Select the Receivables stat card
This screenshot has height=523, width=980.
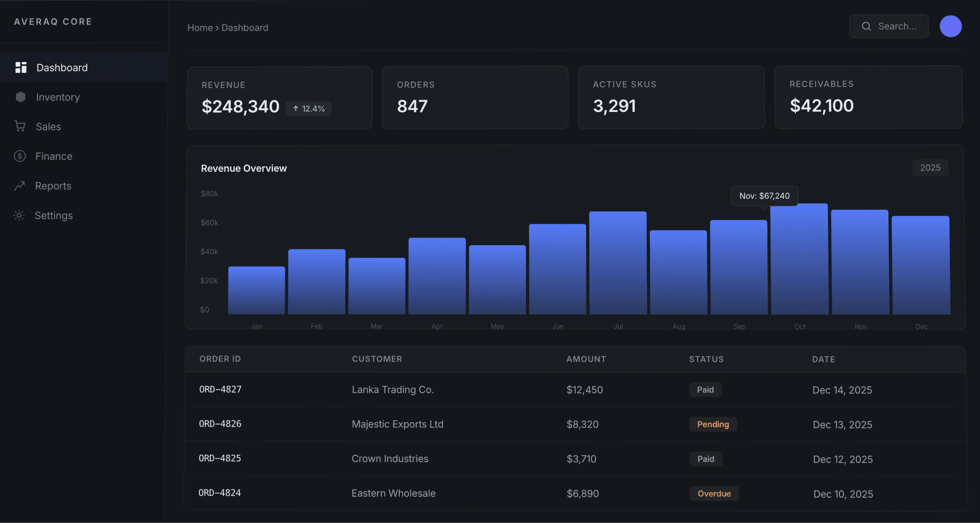point(869,97)
